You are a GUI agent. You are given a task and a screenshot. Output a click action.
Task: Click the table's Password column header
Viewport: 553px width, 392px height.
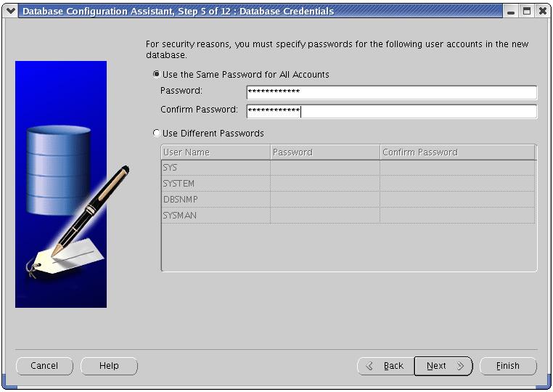click(324, 152)
